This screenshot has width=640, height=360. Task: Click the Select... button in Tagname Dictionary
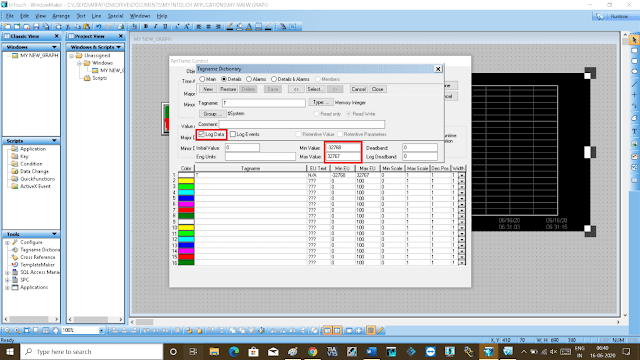click(315, 89)
